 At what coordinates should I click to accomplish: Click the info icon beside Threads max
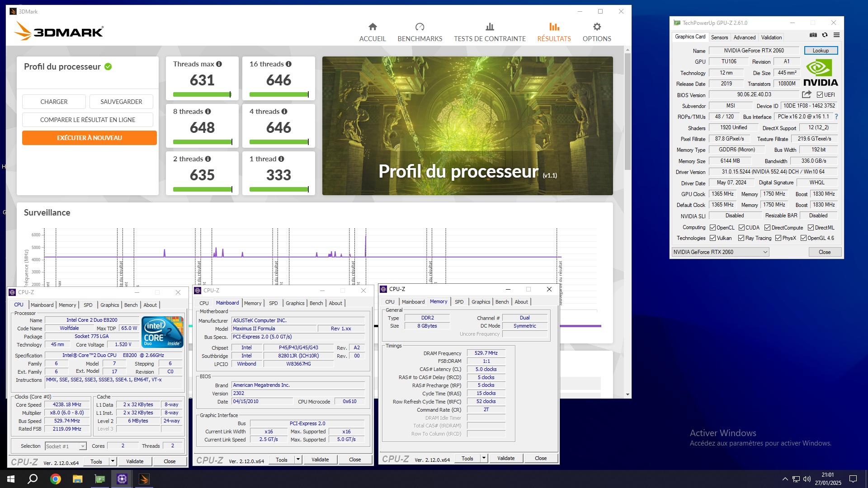219,64
